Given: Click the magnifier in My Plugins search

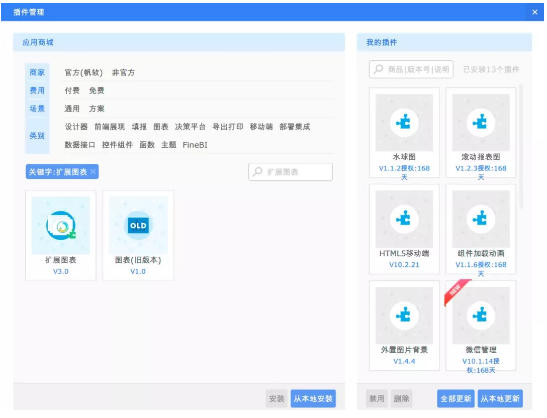Looking at the screenshot, I should coord(378,69).
